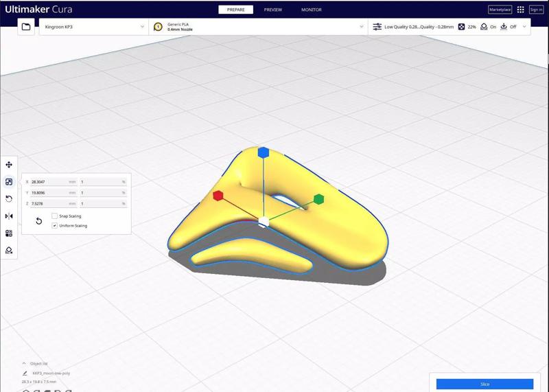Screen dimensions: 549x392
Task: Click white center uniform scale handle
Action: pyautogui.click(x=264, y=222)
